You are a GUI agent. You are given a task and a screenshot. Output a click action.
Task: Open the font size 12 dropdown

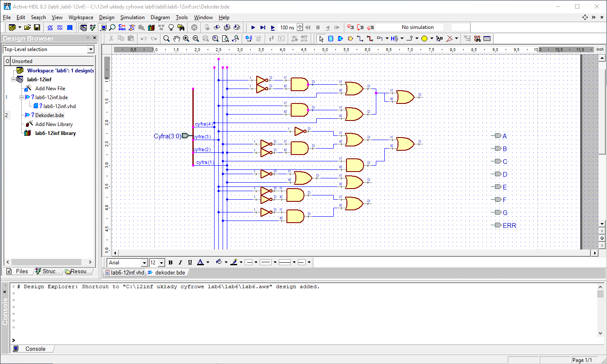(161, 263)
